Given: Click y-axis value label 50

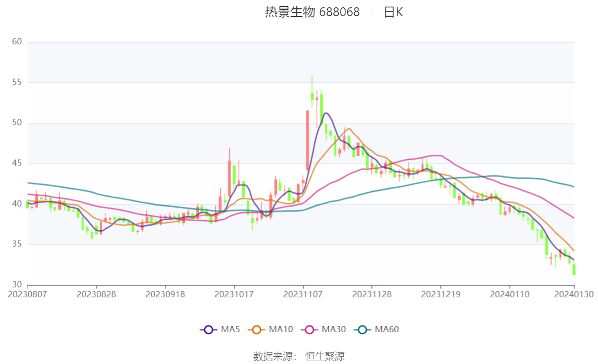Looking at the screenshot, I should click(17, 122).
